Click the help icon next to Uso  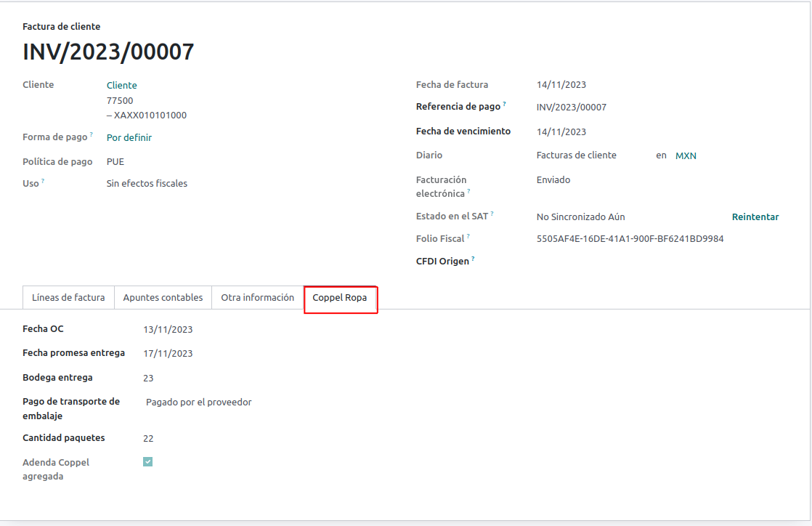[43, 181]
